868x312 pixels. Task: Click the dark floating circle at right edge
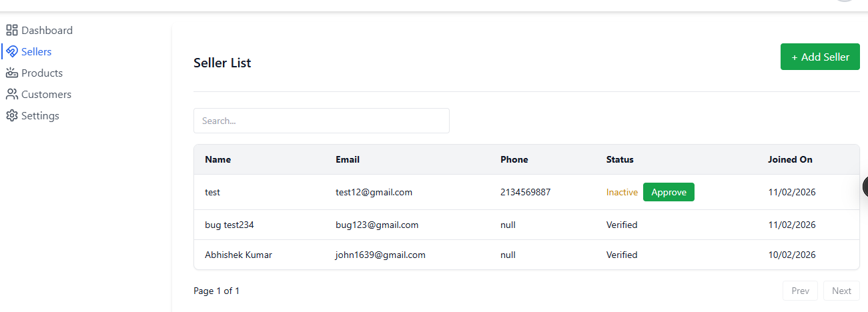[x=865, y=187]
